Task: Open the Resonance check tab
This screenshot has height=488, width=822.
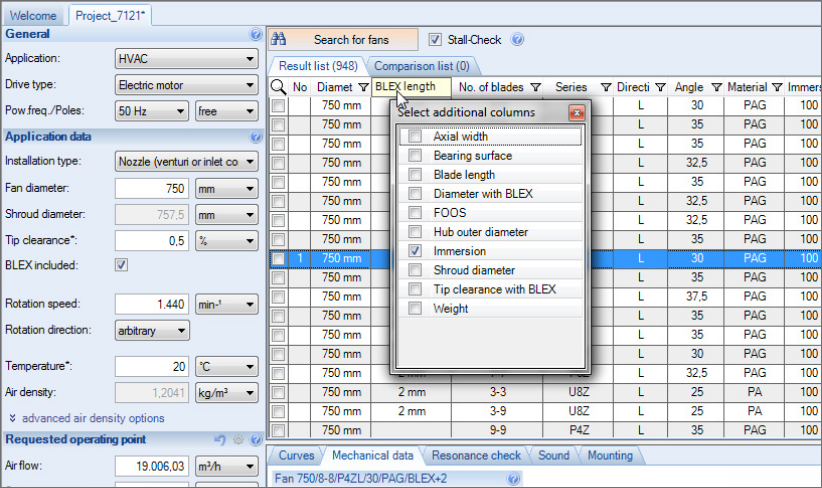Action: coord(475,455)
